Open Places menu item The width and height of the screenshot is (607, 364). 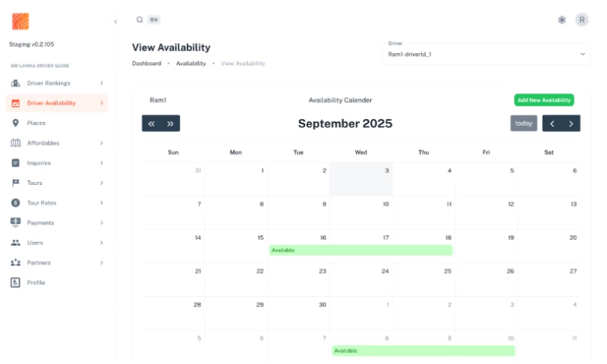tap(57, 123)
